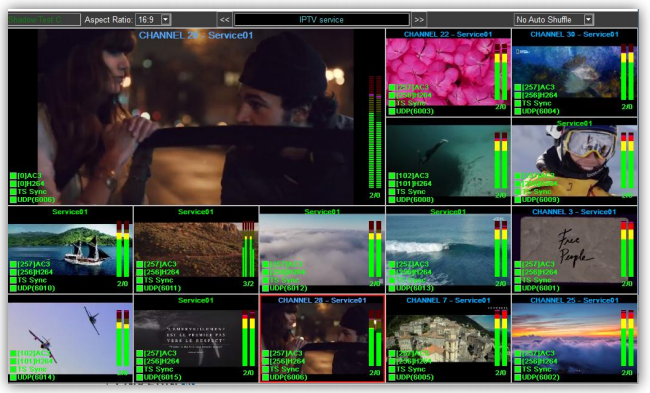Click TS Sync indicator in the UDP(6015) tile

140,369
